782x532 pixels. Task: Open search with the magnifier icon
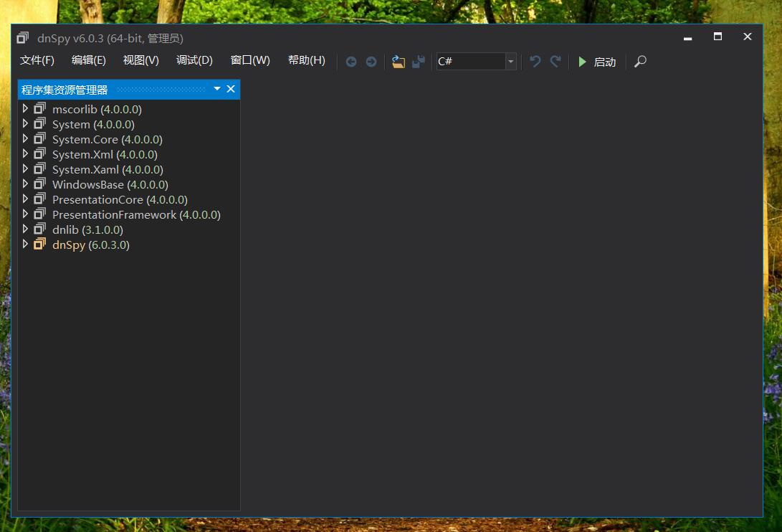(641, 62)
